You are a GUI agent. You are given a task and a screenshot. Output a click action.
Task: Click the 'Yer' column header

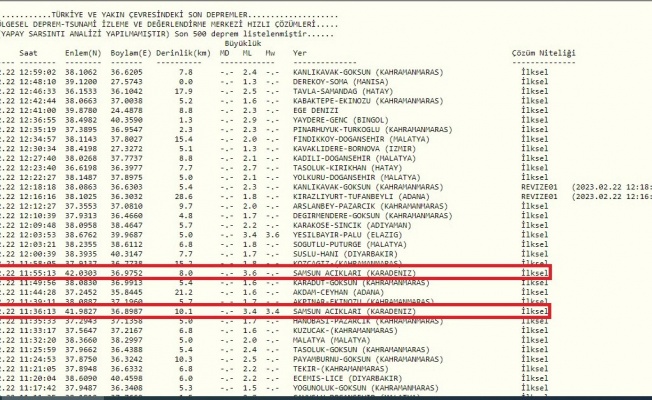300,50
